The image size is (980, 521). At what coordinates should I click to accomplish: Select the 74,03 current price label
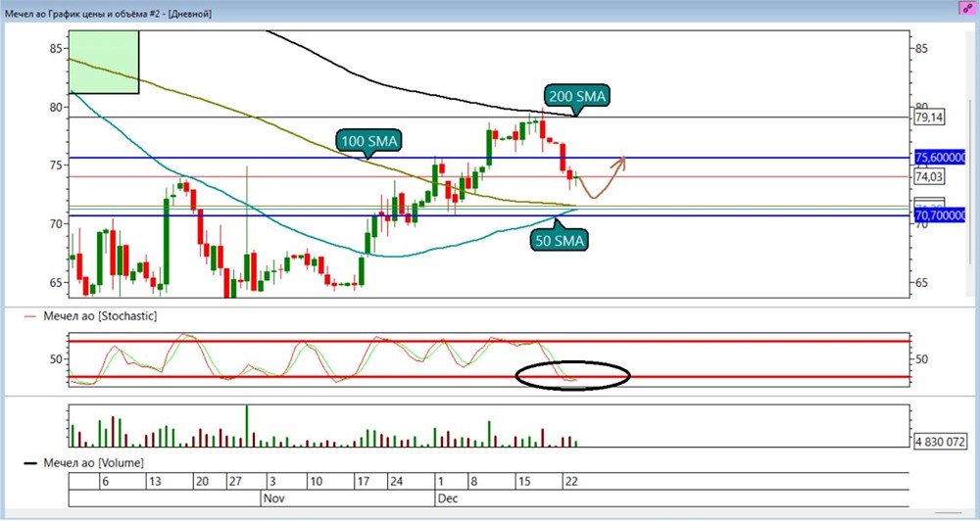(929, 177)
